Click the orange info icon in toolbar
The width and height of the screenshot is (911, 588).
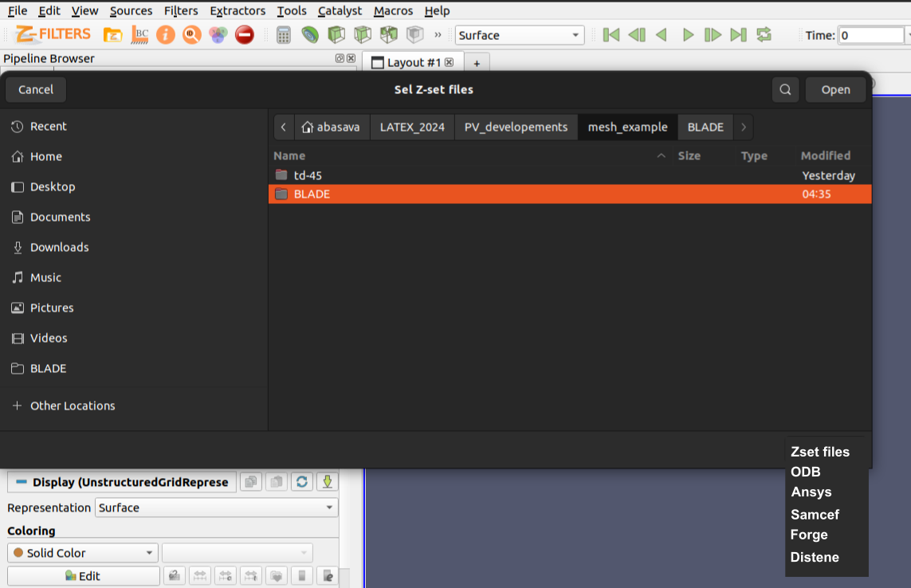(166, 35)
